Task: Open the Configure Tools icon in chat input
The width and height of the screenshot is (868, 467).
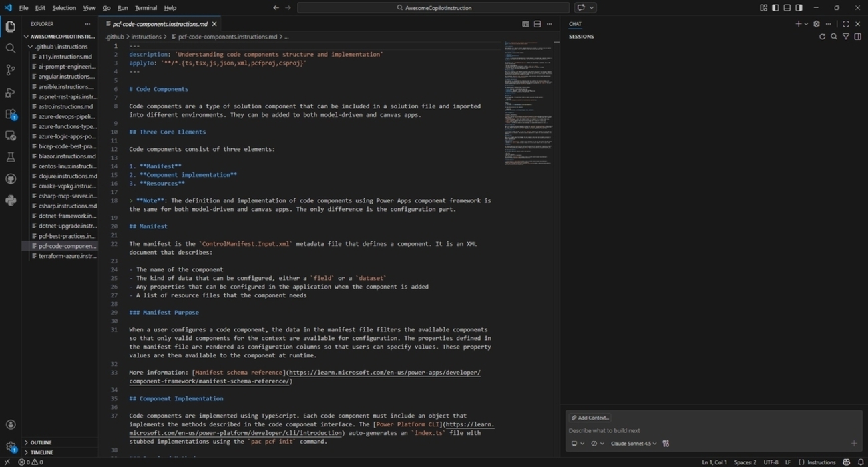Action: 666,444
